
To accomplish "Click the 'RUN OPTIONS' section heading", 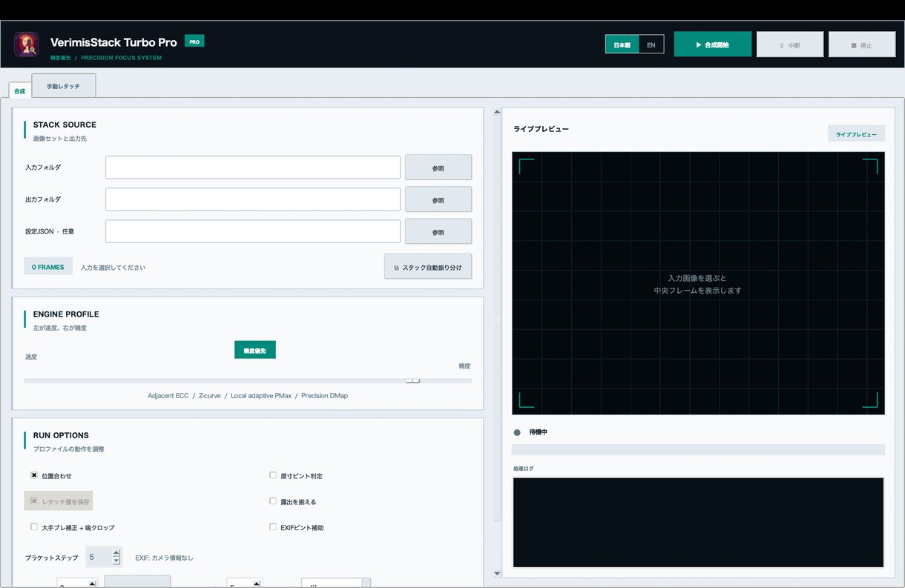I will [61, 435].
